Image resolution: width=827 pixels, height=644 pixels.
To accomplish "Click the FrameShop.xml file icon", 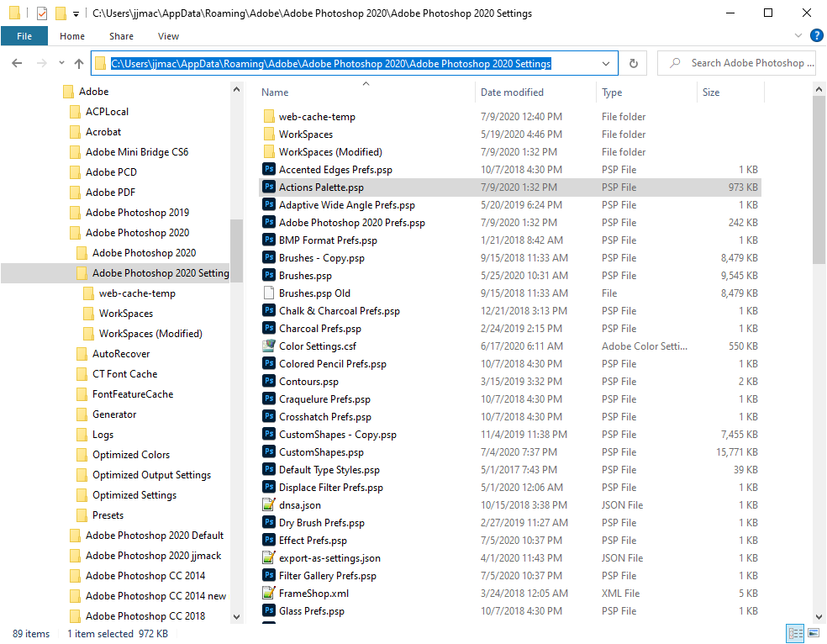I will [x=269, y=594].
